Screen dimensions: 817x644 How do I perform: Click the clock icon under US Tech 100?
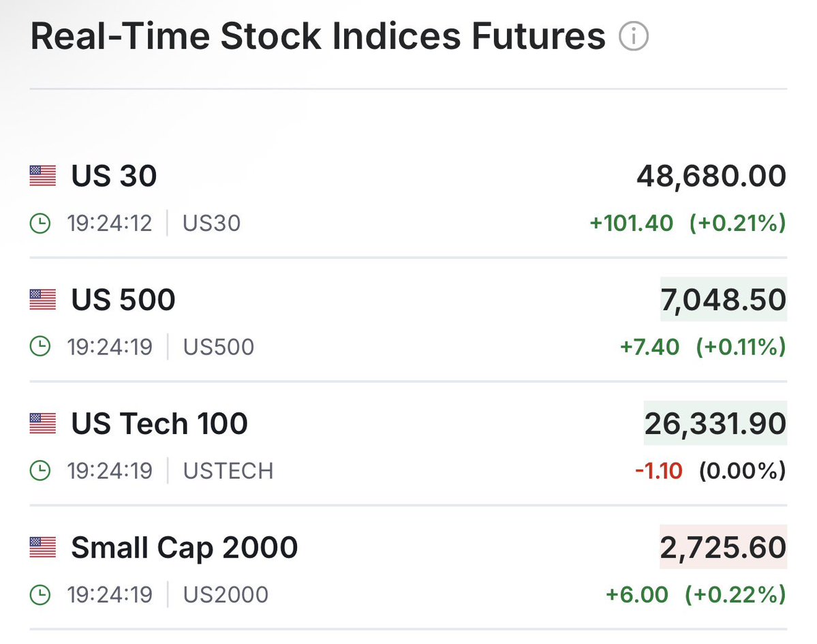point(40,471)
